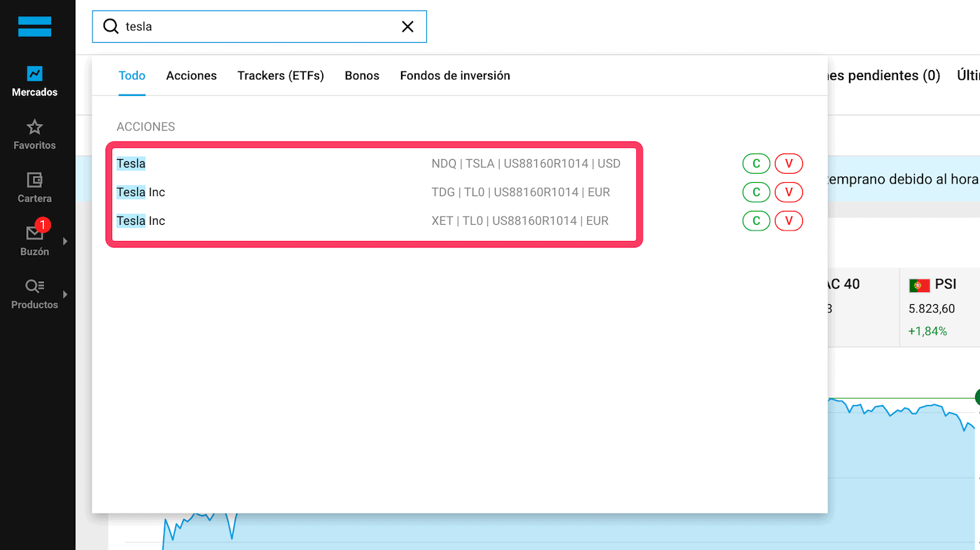
Task: Click the NDQ | TSLA | US88160R1014 | USD text
Action: tap(526, 164)
